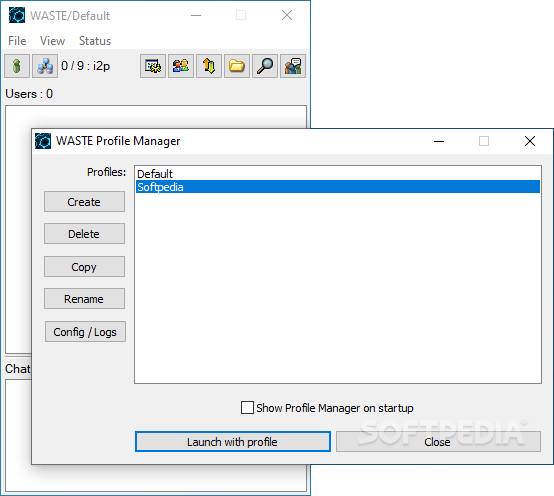This screenshot has width=554, height=496.
Task: Open the magnifying glass search icon
Action: tap(265, 66)
